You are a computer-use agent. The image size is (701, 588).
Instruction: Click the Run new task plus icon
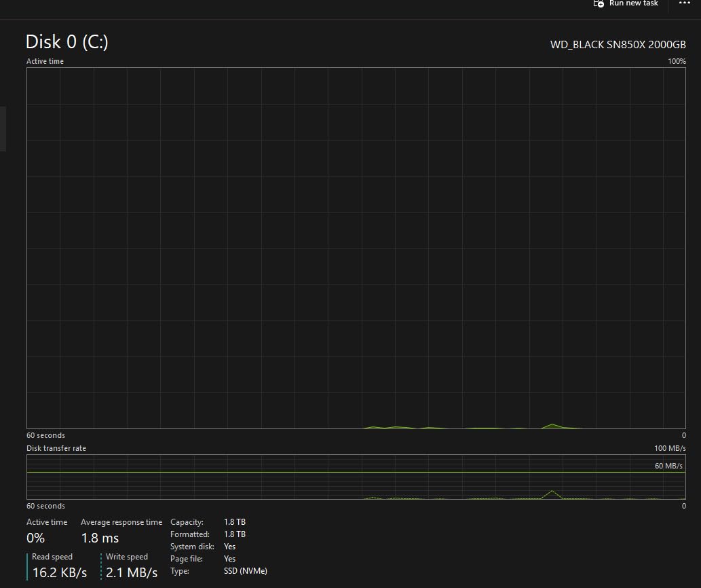pos(598,4)
